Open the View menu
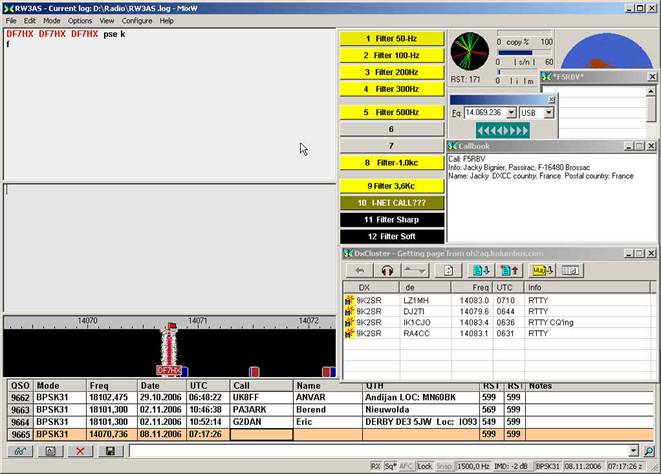Viewport: 661px width, 474px height. pyautogui.click(x=107, y=21)
